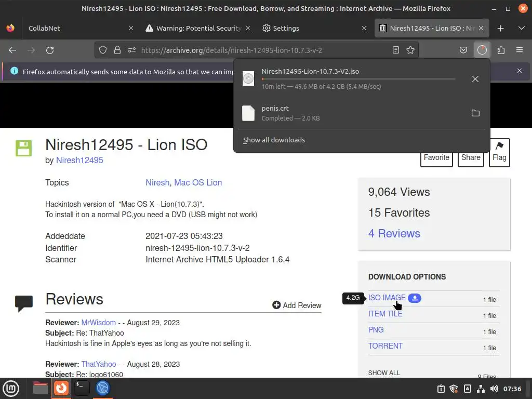Open the extensions puzzle icon
The image size is (532, 399).
[x=501, y=50]
